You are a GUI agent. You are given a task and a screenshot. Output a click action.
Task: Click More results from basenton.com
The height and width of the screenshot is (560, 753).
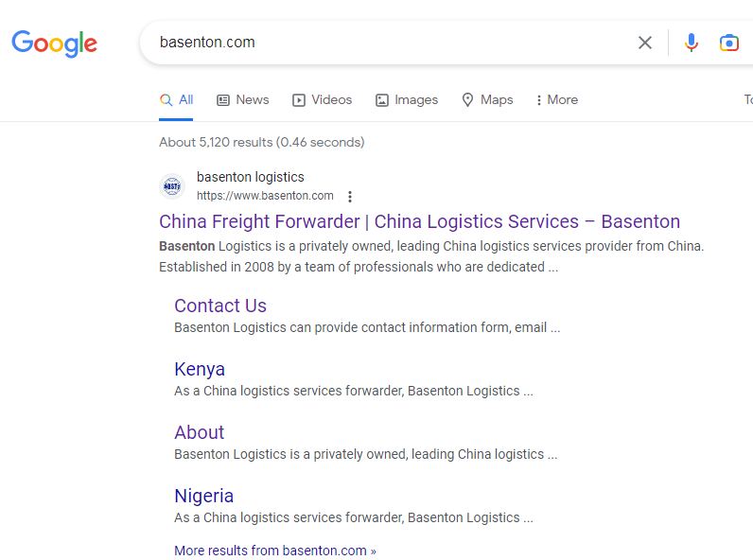point(275,551)
